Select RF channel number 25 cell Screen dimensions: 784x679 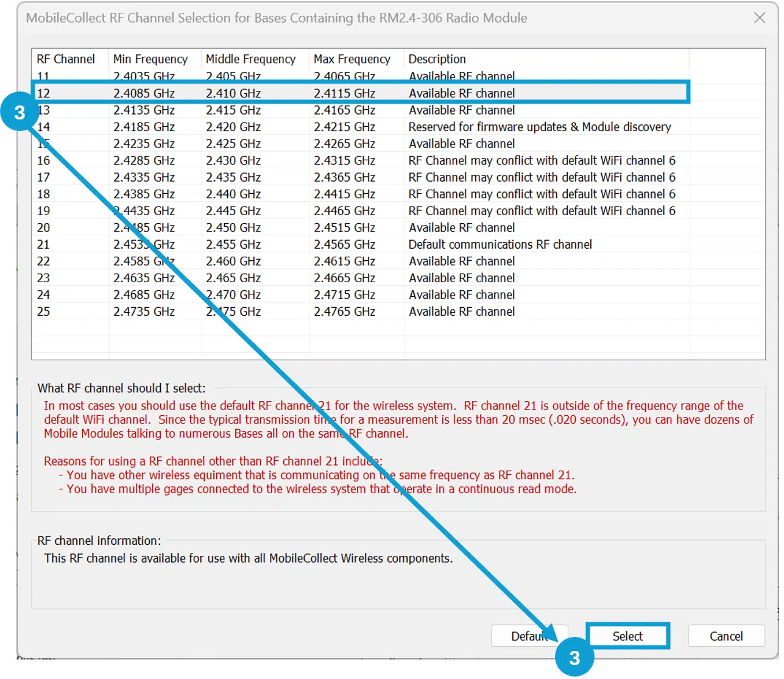[43, 311]
